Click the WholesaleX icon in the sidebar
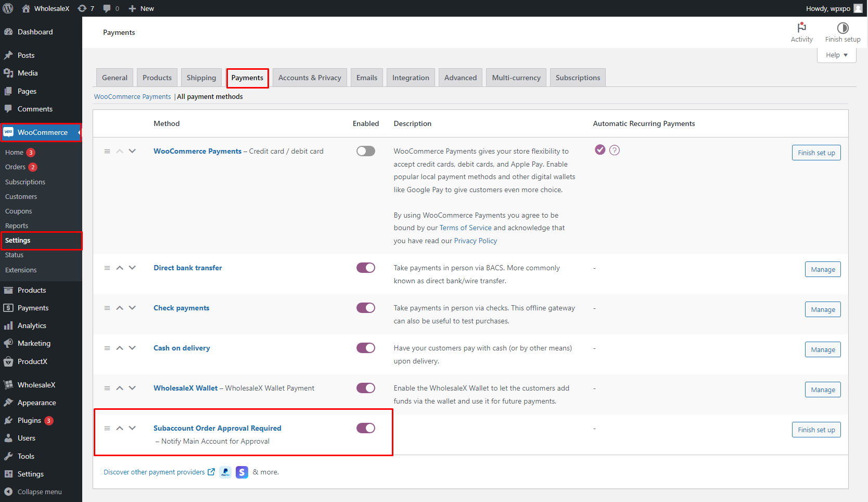This screenshot has width=868, height=502. point(8,385)
